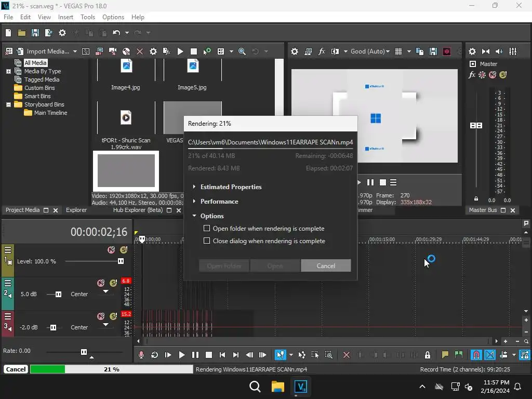The height and width of the screenshot is (399, 532).
Task: Click the New project icon
Action: coord(8,33)
